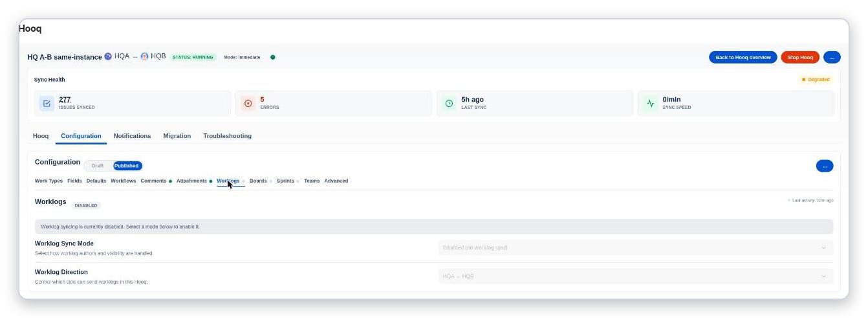Open the Worklog Sync Mode dropdown
868x318 pixels.
pos(636,247)
